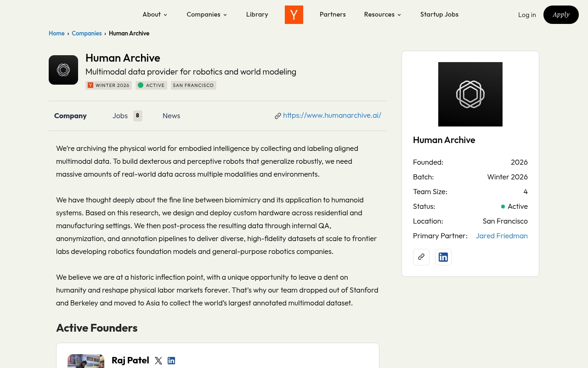Click Batch value Winter 2026 in sidebar
The width and height of the screenshot is (588, 368).
click(x=508, y=177)
